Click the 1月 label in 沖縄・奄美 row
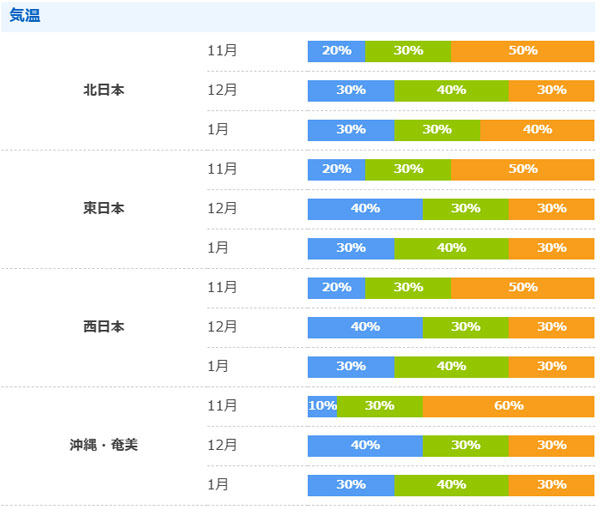 pos(218,485)
